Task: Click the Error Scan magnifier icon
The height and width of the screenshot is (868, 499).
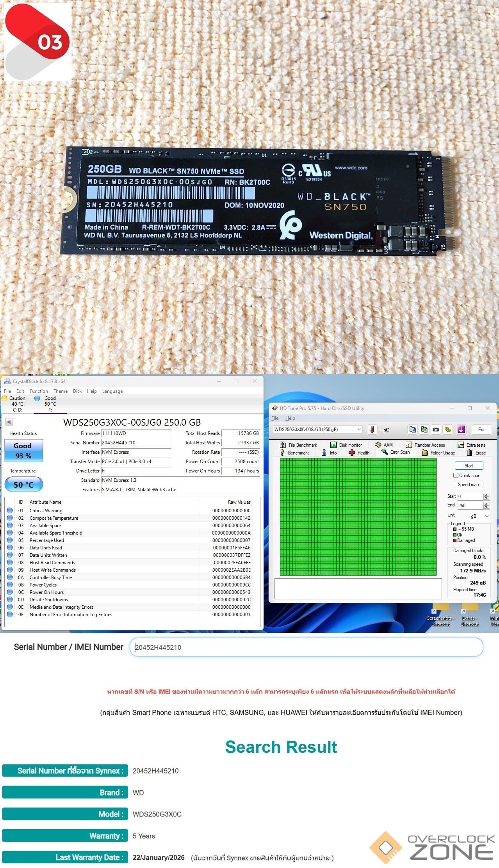Action: pos(385,452)
